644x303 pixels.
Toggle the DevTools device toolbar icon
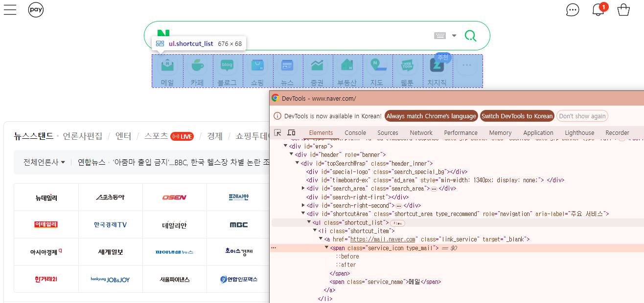coord(291,132)
